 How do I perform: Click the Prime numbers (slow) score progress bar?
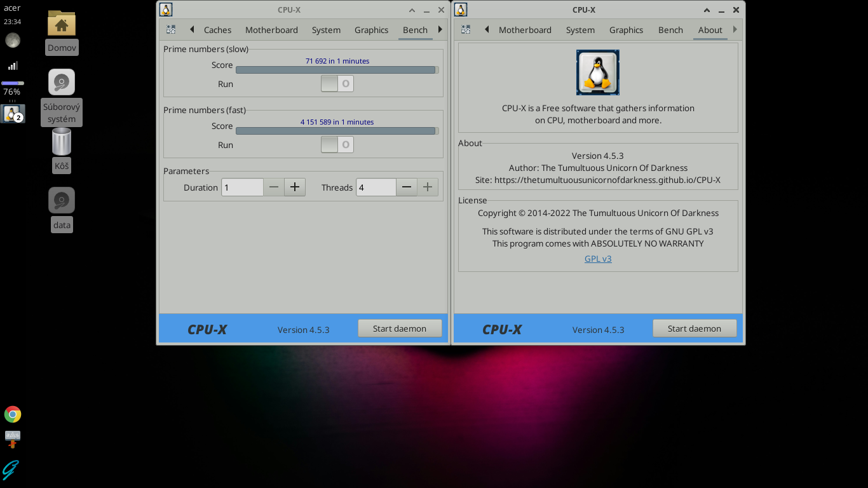pyautogui.click(x=337, y=70)
